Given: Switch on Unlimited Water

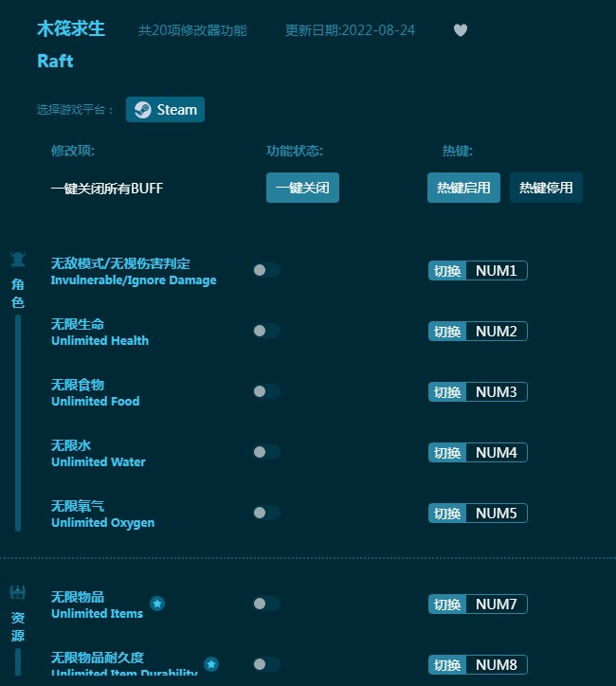Looking at the screenshot, I should pos(266,452).
